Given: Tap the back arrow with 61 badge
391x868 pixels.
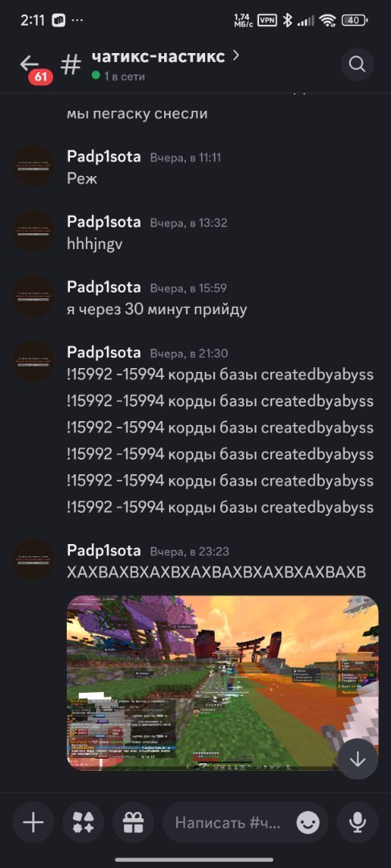Looking at the screenshot, I should click(x=35, y=68).
